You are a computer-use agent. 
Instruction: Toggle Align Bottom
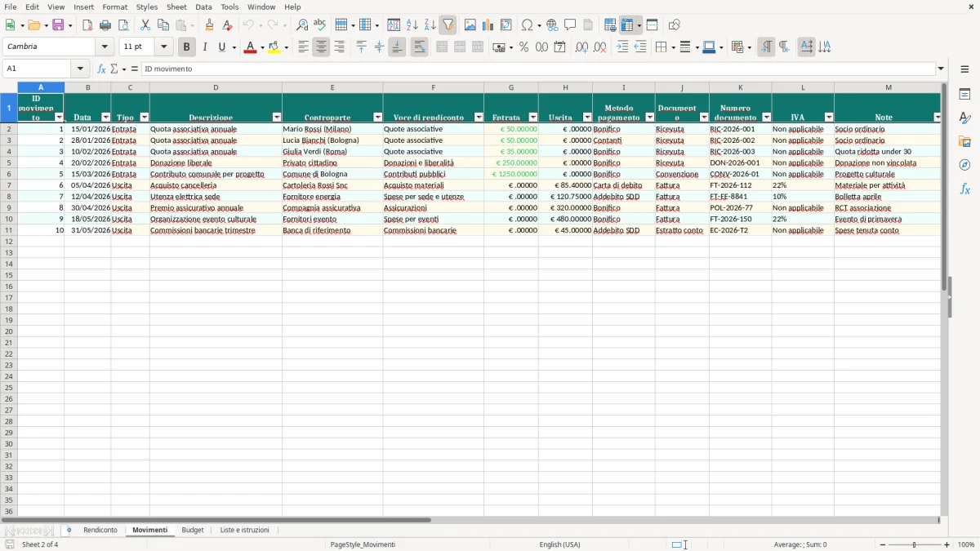point(397,47)
